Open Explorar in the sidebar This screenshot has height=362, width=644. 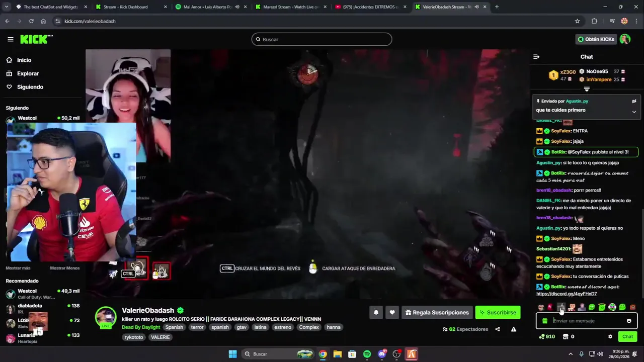click(x=28, y=73)
